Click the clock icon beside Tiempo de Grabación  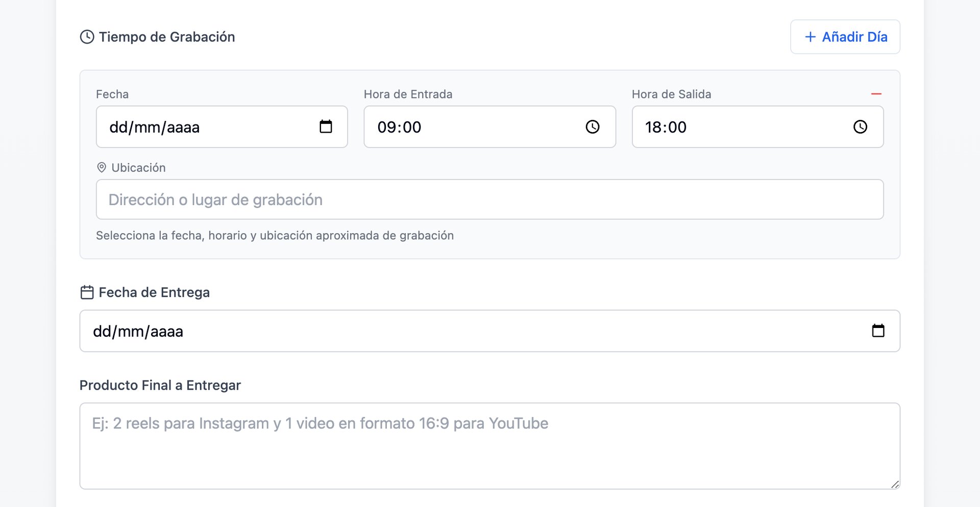[x=87, y=37]
